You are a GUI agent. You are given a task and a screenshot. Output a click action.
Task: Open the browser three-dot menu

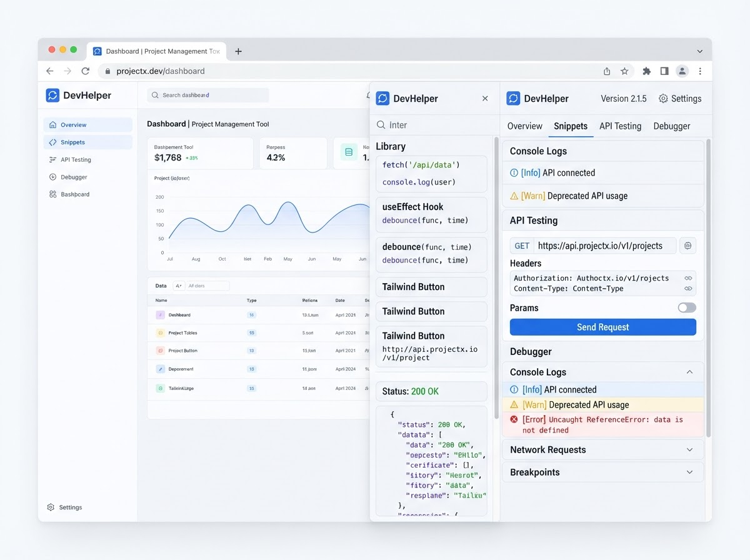click(700, 71)
